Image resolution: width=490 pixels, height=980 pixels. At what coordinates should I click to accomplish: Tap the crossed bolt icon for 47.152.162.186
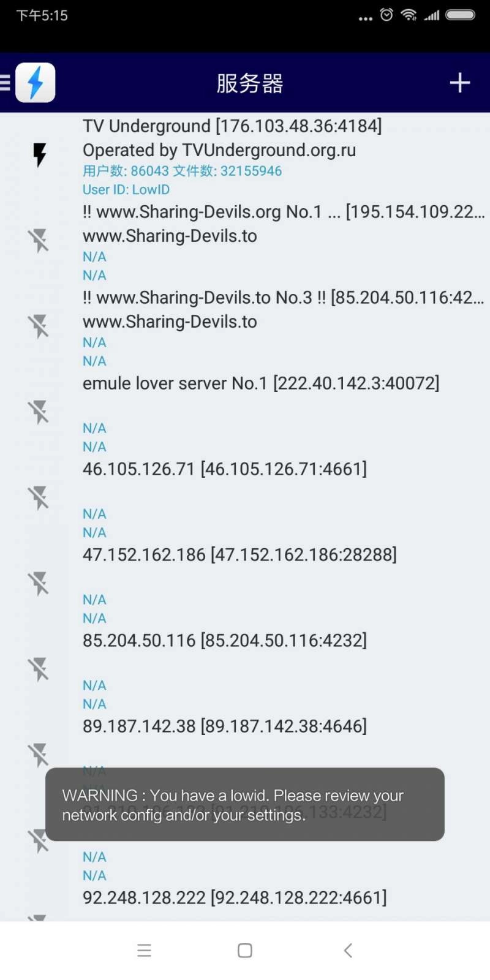[x=39, y=584]
